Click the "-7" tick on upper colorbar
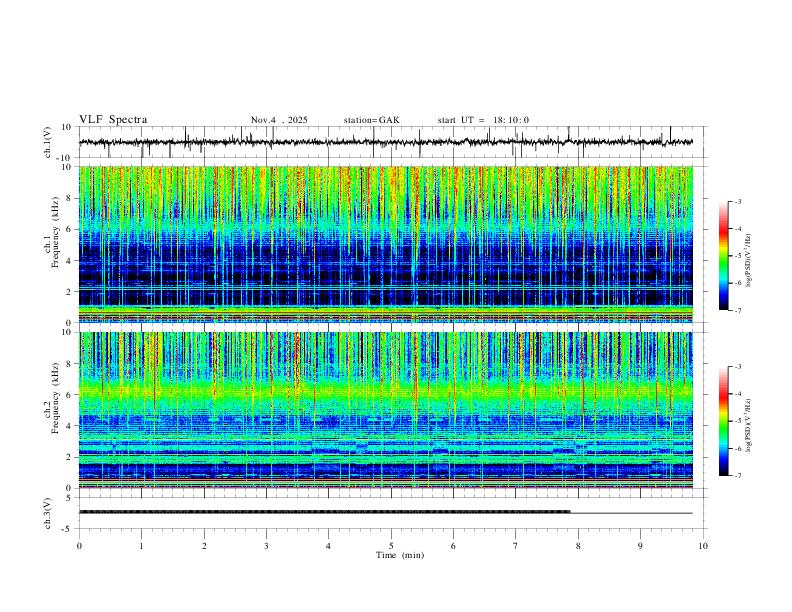This screenshot has width=792, height=612. tap(737, 310)
